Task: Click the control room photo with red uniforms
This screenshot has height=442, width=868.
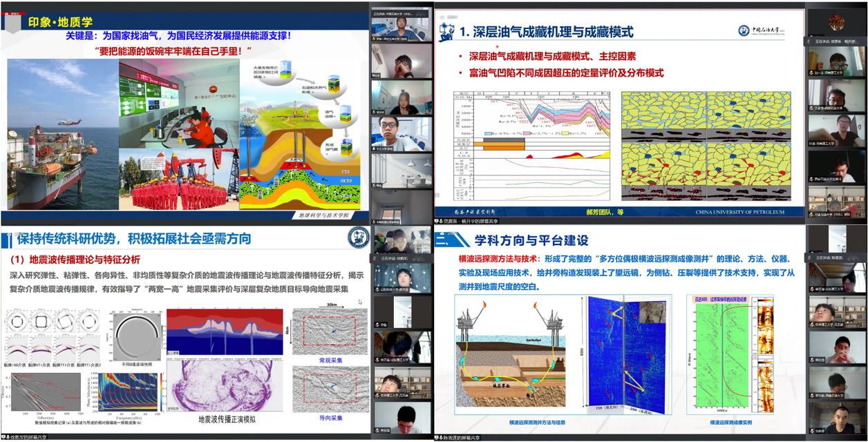Action: (178, 104)
